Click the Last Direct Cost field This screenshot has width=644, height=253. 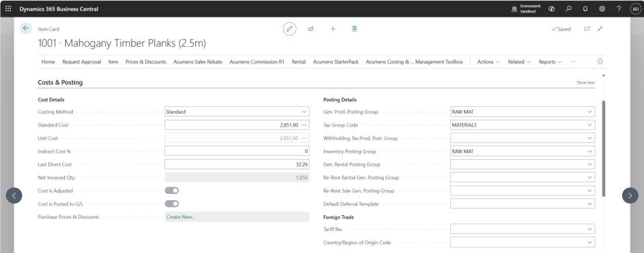(237, 165)
